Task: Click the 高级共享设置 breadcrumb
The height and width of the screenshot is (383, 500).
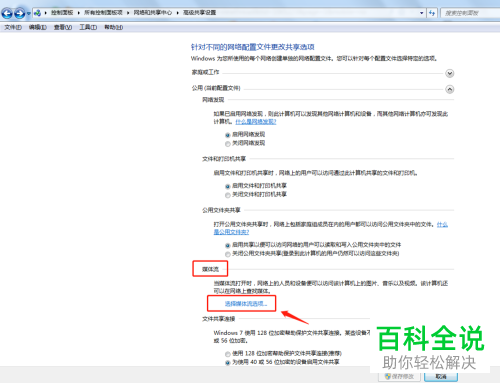Action: (x=199, y=13)
